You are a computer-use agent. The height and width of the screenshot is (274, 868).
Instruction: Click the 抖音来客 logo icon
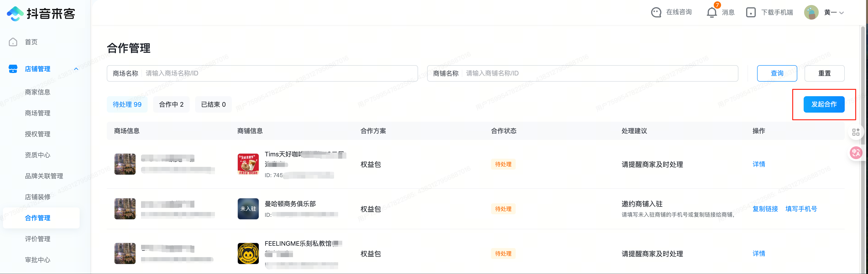click(x=15, y=13)
